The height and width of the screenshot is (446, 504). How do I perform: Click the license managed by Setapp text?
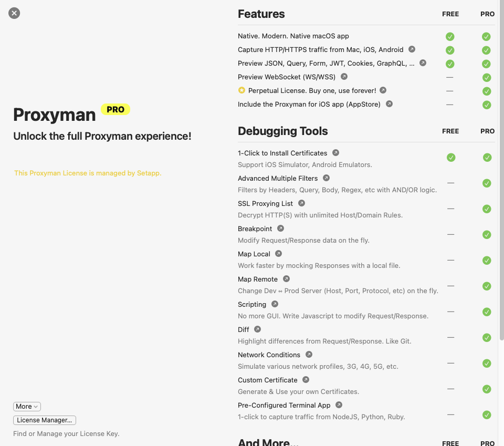click(x=88, y=173)
